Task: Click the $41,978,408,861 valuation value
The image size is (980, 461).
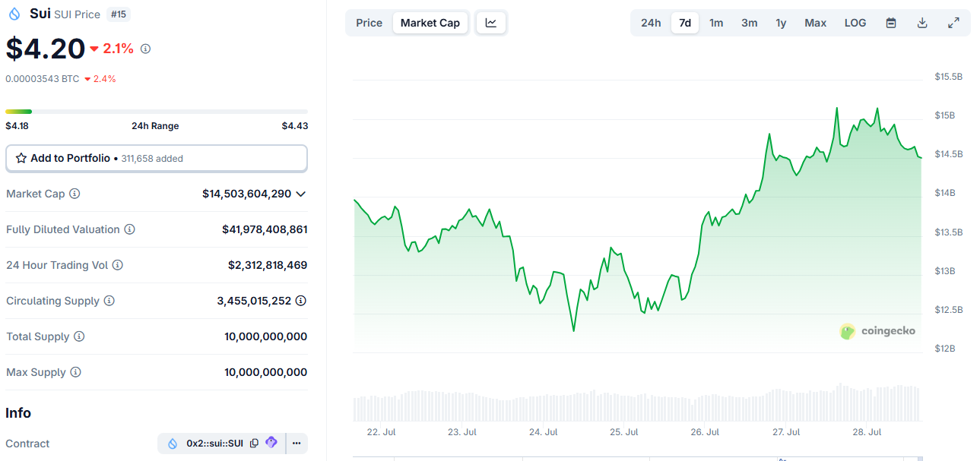Action: tap(265, 229)
